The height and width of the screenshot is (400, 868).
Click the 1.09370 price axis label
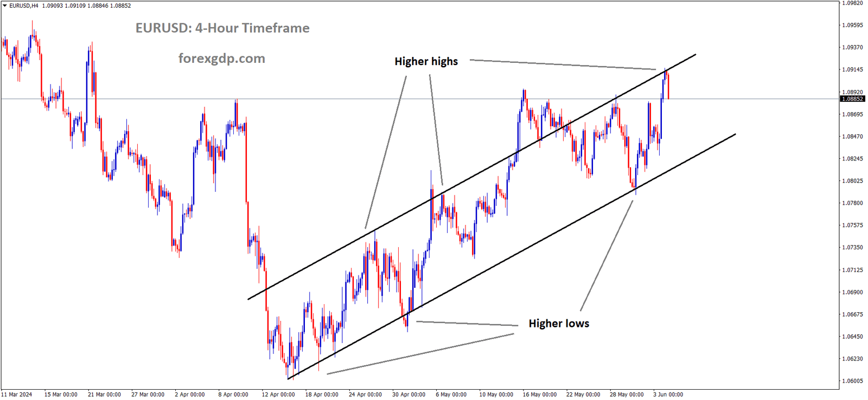pyautogui.click(x=852, y=48)
